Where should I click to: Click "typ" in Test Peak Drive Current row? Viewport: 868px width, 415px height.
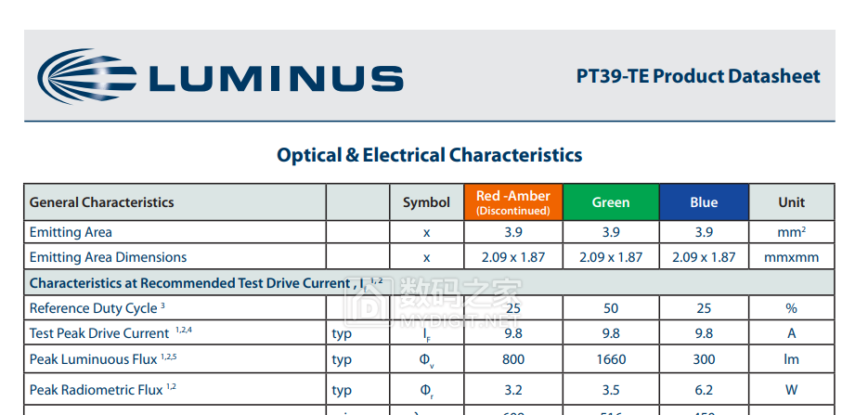342,333
